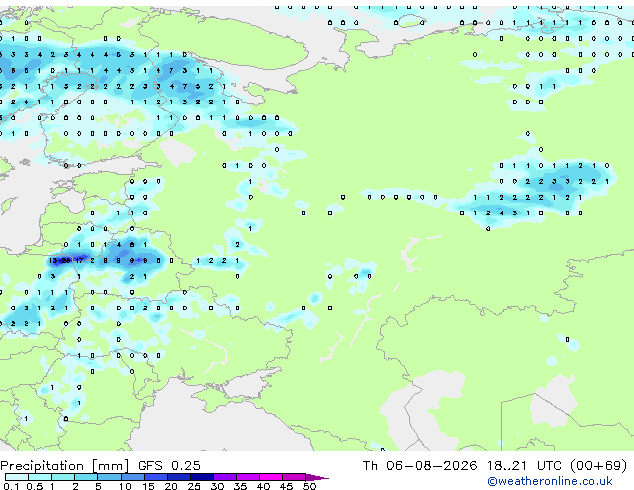The image size is (634, 490).
Task: Click the 0.5–1 mm legend swatch
Action: pos(40,477)
